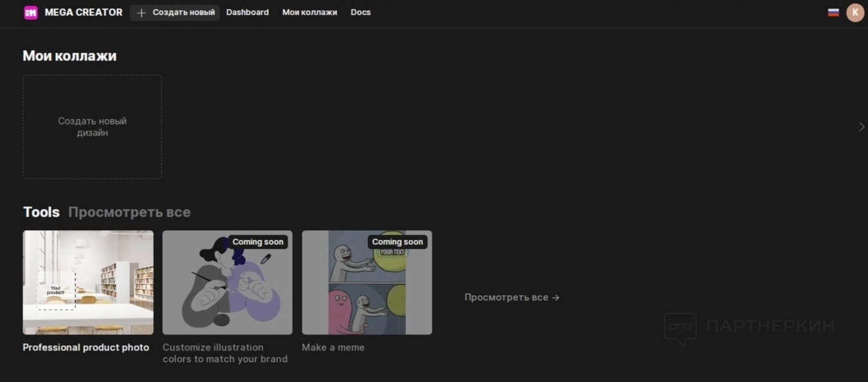The width and height of the screenshot is (868, 382).
Task: Click the Просмотреть все link next to Tools
Action: 129,212
